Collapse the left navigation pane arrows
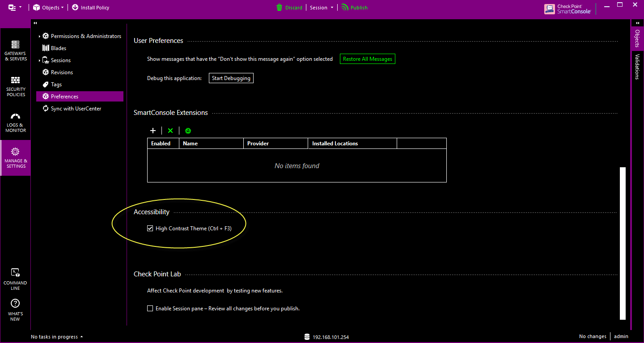This screenshot has width=644, height=343. pyautogui.click(x=35, y=23)
